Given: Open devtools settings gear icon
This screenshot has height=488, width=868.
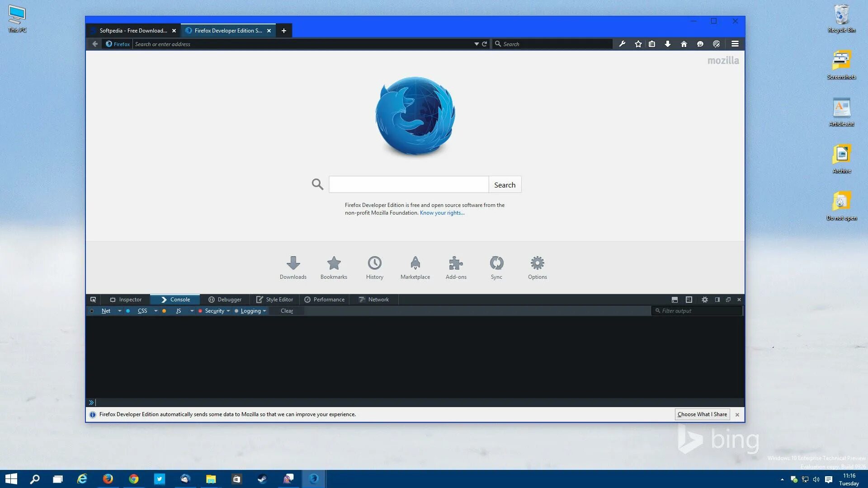Looking at the screenshot, I should point(704,300).
